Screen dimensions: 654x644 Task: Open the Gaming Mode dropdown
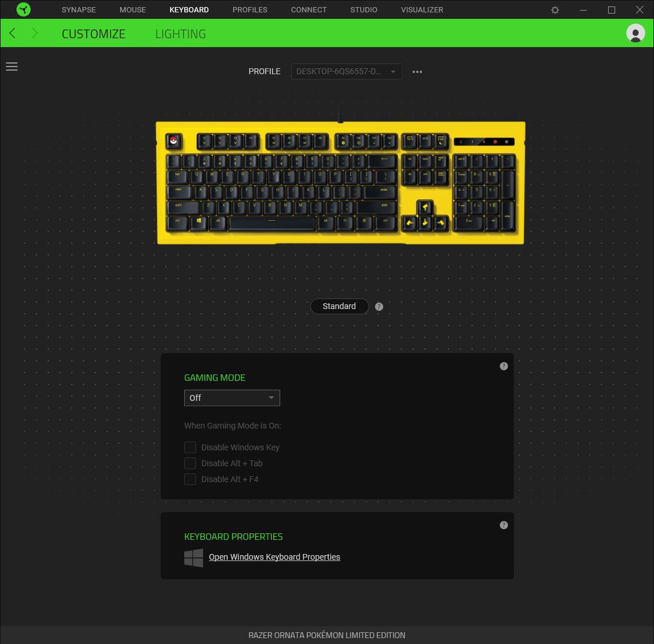[232, 398]
